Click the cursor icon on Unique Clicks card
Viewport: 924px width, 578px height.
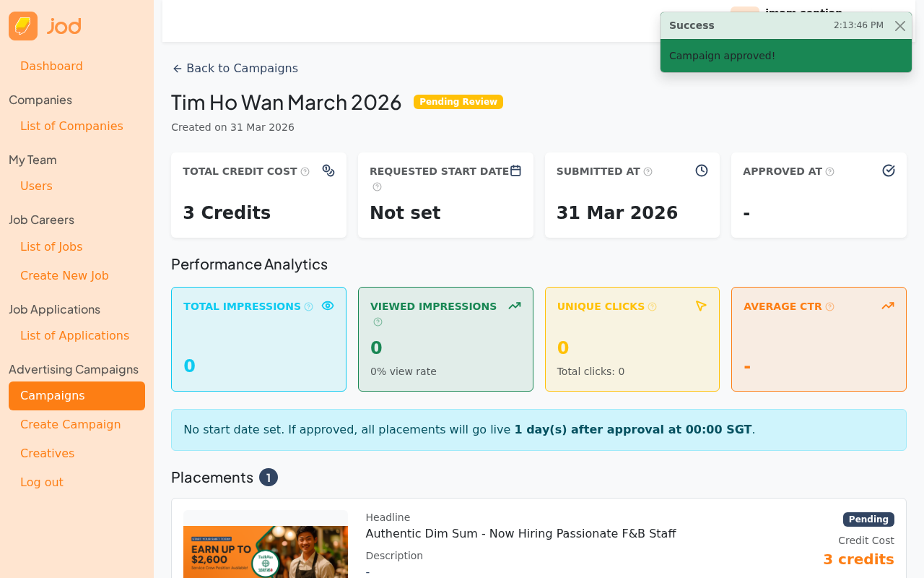[701, 306]
